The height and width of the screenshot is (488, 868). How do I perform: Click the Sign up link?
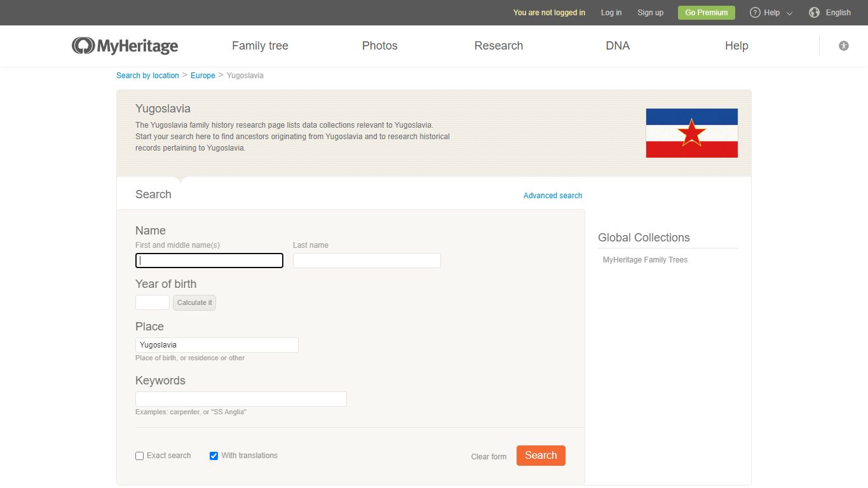pyautogui.click(x=650, y=13)
